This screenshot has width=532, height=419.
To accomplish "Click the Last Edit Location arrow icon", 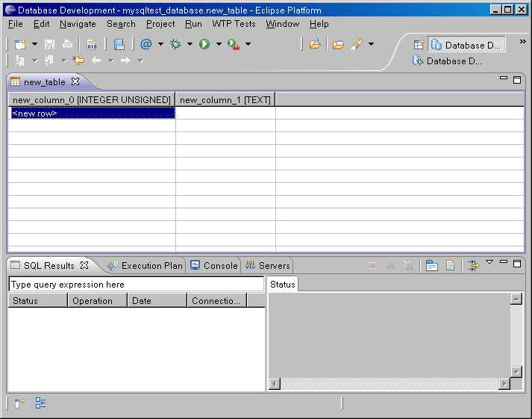I will pyautogui.click(x=78, y=60).
